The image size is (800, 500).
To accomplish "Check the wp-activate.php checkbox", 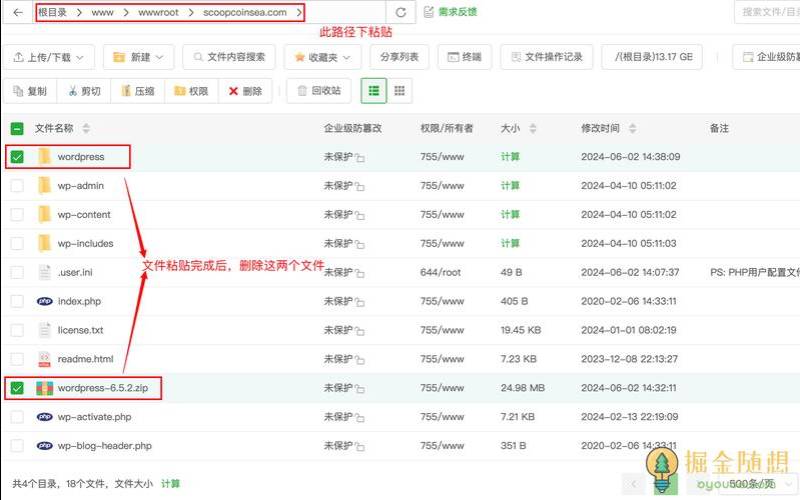I will coord(17,417).
